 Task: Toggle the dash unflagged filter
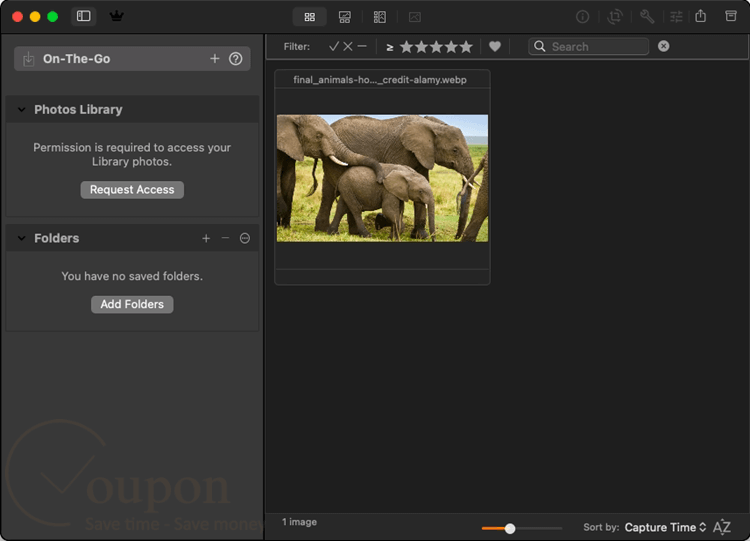tap(362, 46)
